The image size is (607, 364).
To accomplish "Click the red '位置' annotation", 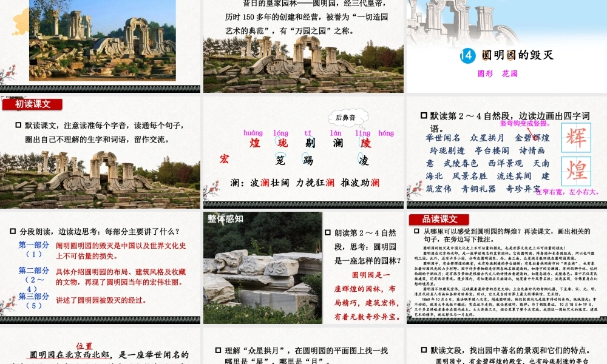I will click(84, 346).
